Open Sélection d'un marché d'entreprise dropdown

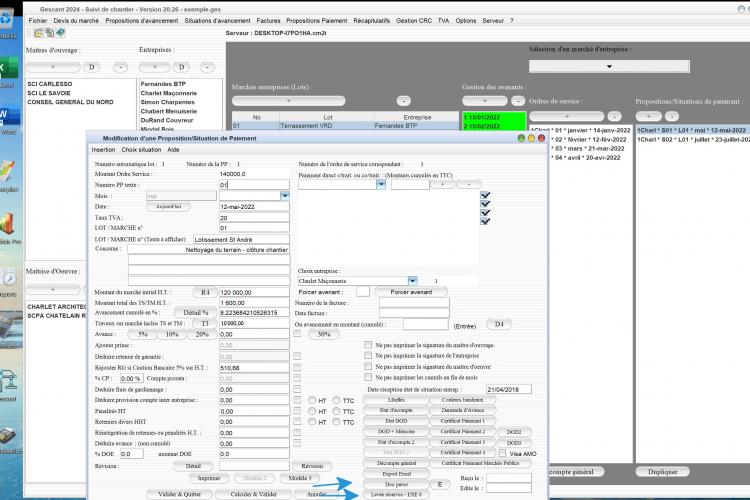[x=609, y=67]
